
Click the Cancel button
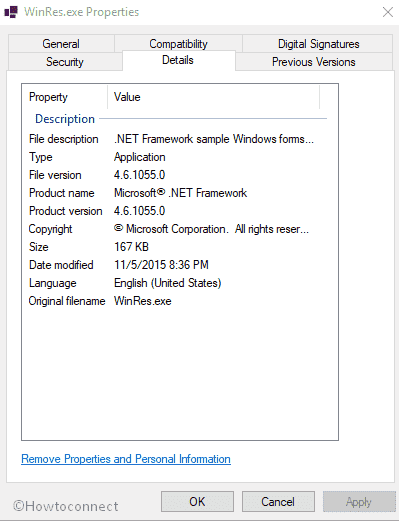pos(278,501)
